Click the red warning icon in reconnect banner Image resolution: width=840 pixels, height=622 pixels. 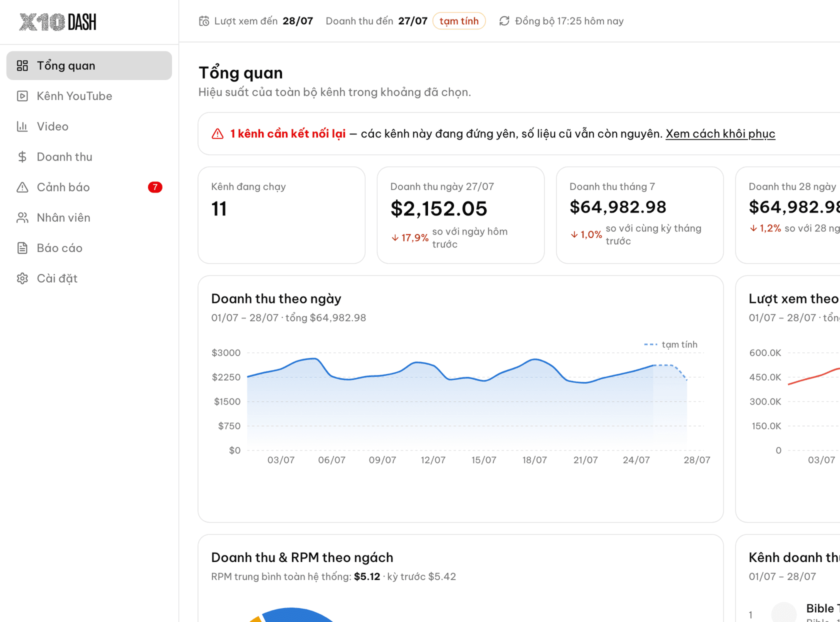point(217,134)
